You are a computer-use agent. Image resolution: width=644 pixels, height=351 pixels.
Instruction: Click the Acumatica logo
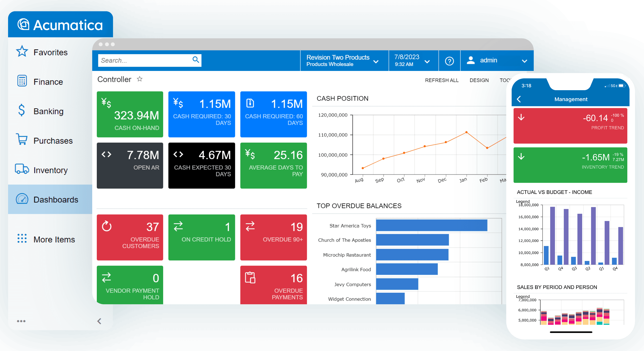(x=60, y=25)
